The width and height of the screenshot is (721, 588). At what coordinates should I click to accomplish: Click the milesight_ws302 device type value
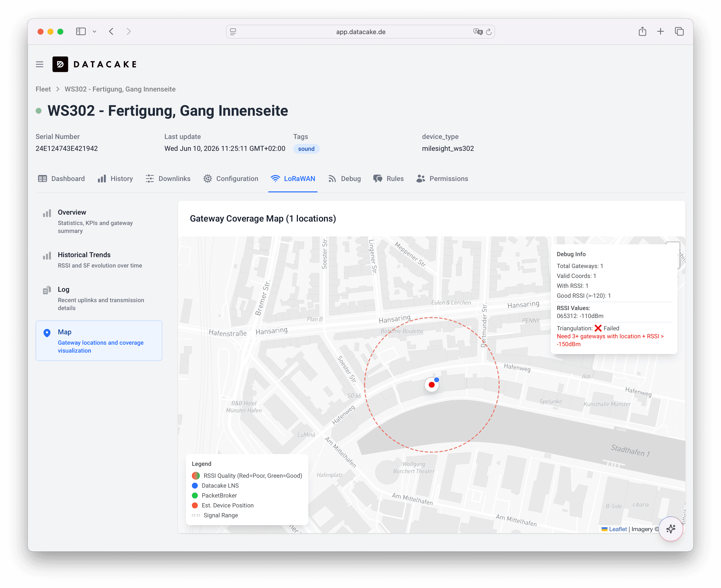point(448,148)
